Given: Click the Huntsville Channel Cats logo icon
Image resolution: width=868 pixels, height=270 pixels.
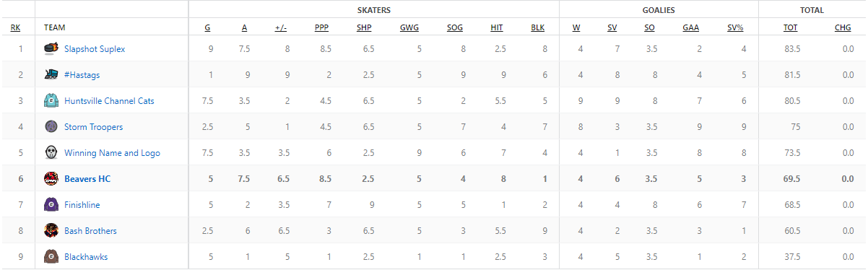Looking at the screenshot, I should [51, 101].
